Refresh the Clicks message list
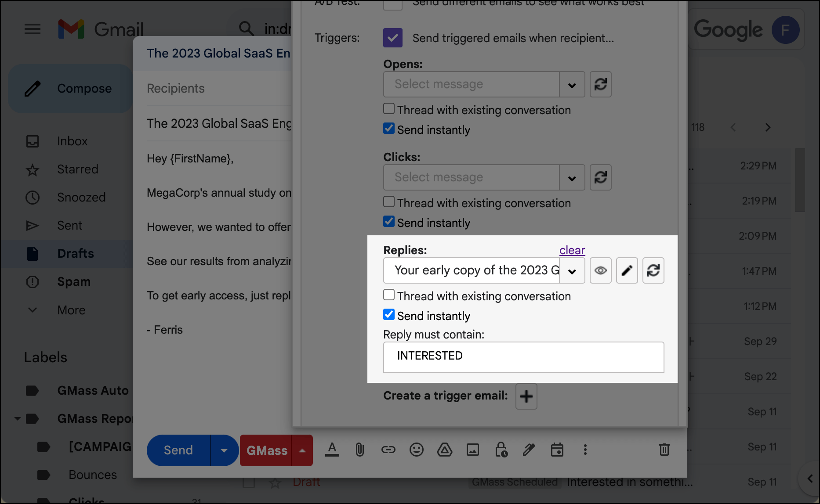820x504 pixels. (x=600, y=177)
